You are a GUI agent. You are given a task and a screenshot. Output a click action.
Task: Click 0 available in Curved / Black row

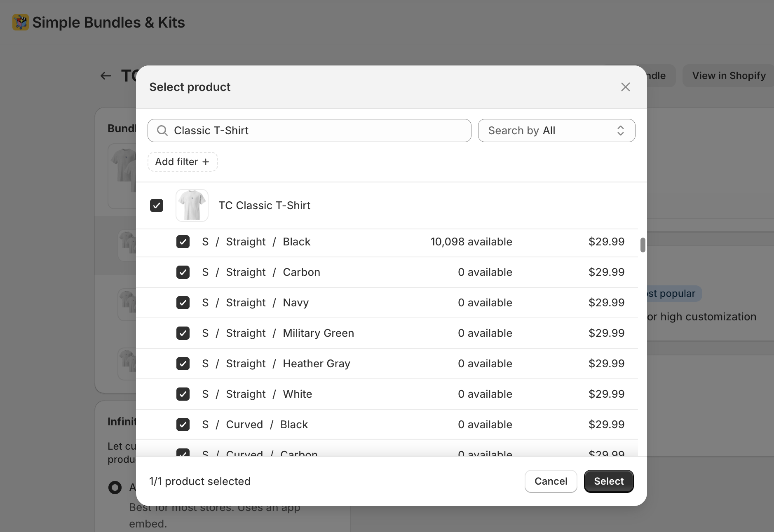pos(485,425)
